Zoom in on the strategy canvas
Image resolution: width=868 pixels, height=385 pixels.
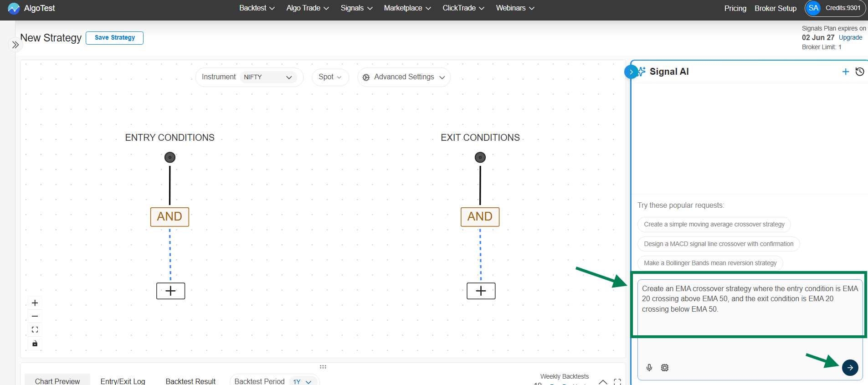pos(35,303)
